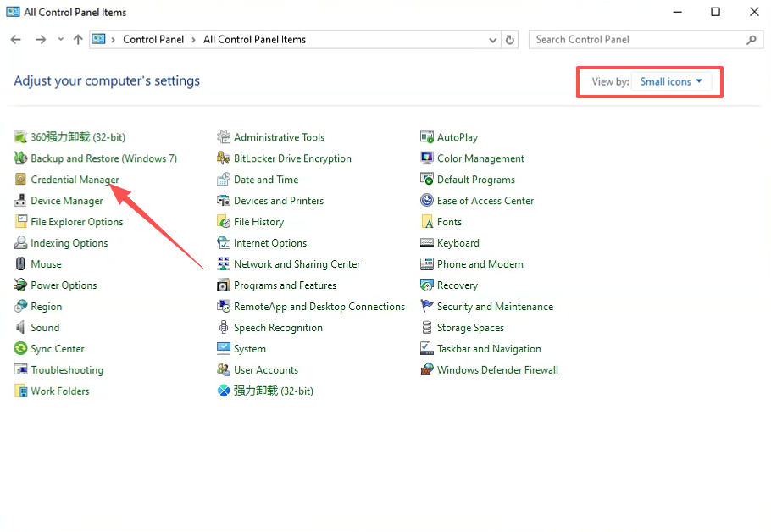The height and width of the screenshot is (532, 771).
Task: Refresh the Control Panel view
Action: [510, 40]
